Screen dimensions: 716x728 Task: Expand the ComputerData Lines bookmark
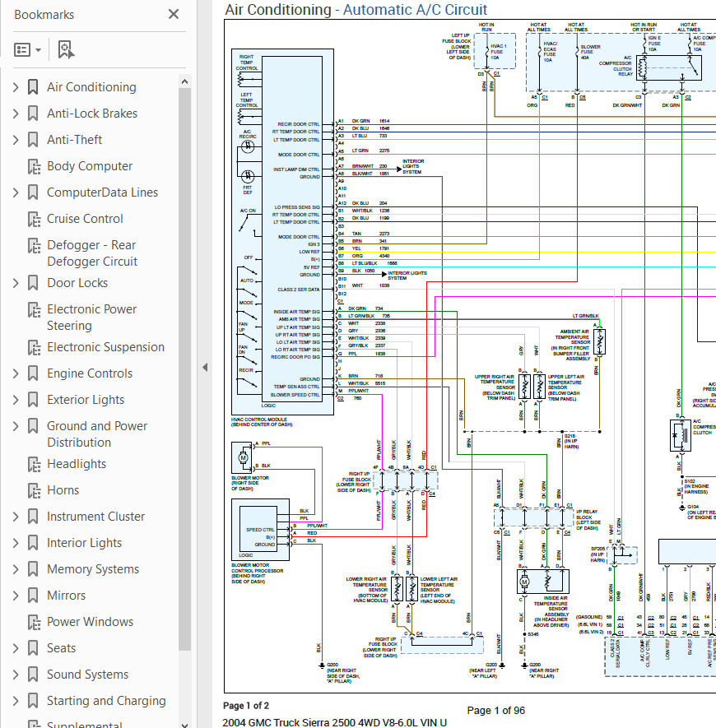[x=16, y=192]
